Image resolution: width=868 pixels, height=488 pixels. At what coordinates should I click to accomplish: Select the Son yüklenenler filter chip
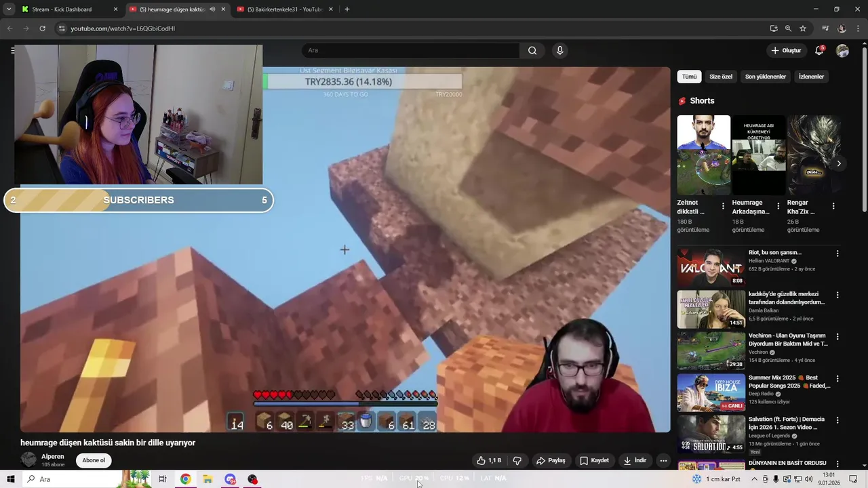(x=766, y=77)
